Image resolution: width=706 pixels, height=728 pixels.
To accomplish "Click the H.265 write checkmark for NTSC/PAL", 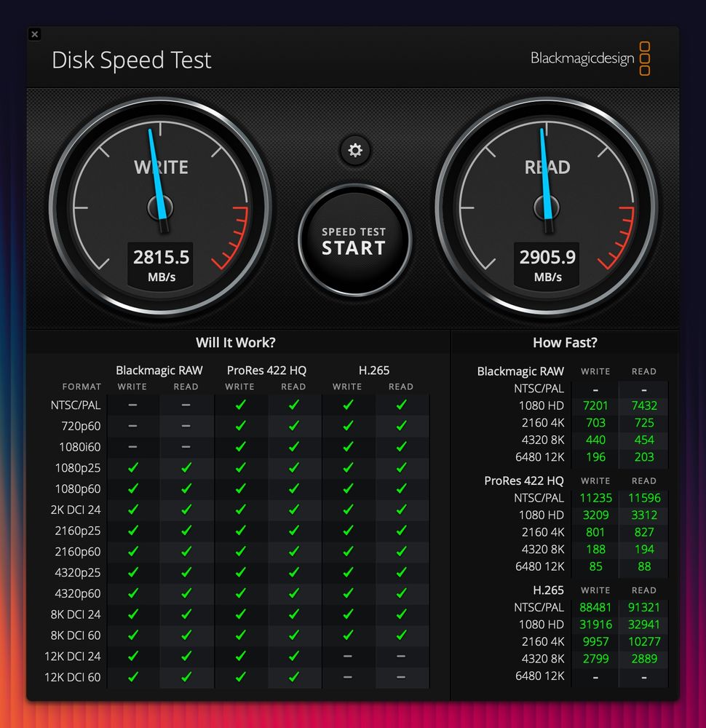I will click(x=348, y=405).
